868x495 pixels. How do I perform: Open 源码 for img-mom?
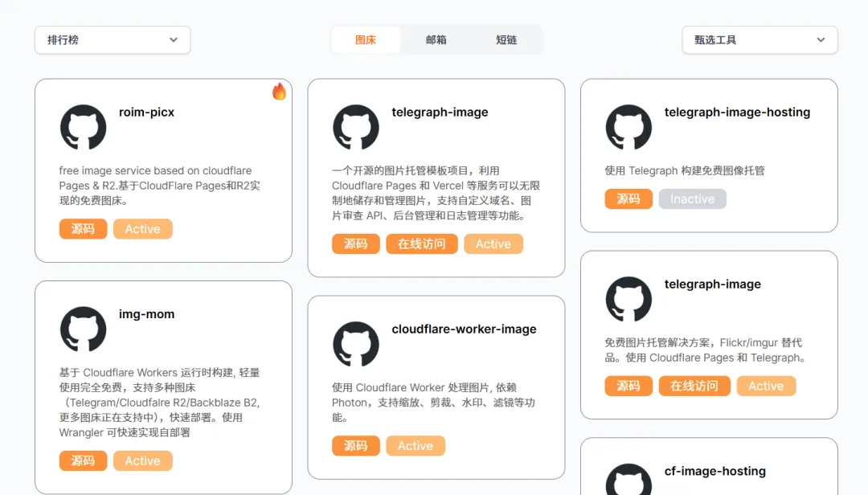tap(83, 460)
